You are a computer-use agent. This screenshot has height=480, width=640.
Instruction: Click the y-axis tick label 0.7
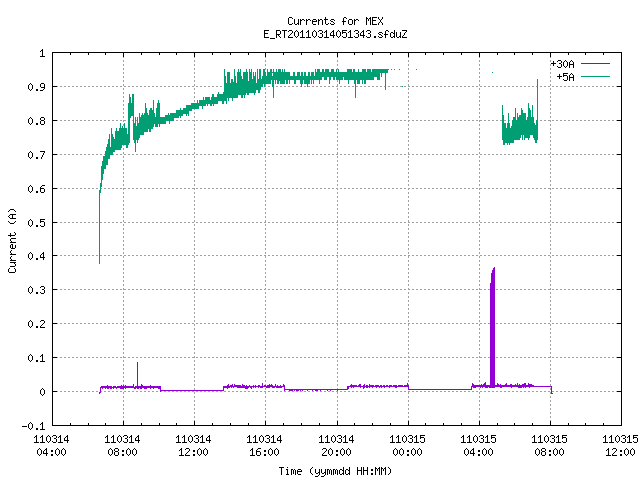[36, 155]
